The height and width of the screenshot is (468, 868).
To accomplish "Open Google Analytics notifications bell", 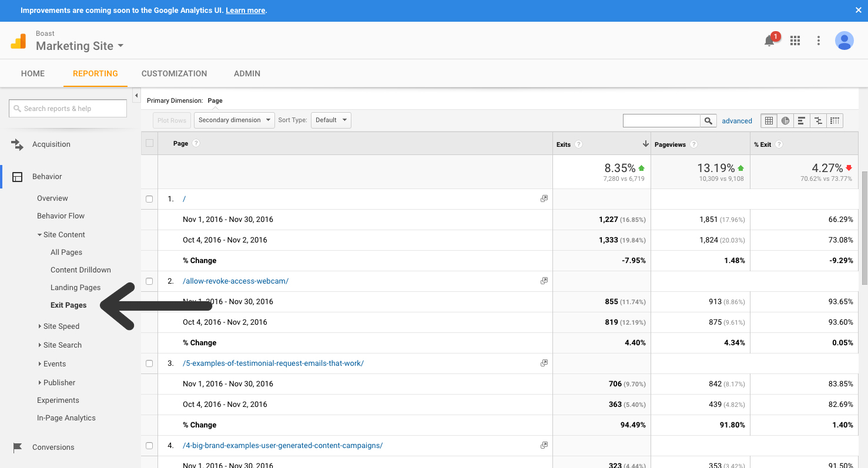I will tap(769, 41).
